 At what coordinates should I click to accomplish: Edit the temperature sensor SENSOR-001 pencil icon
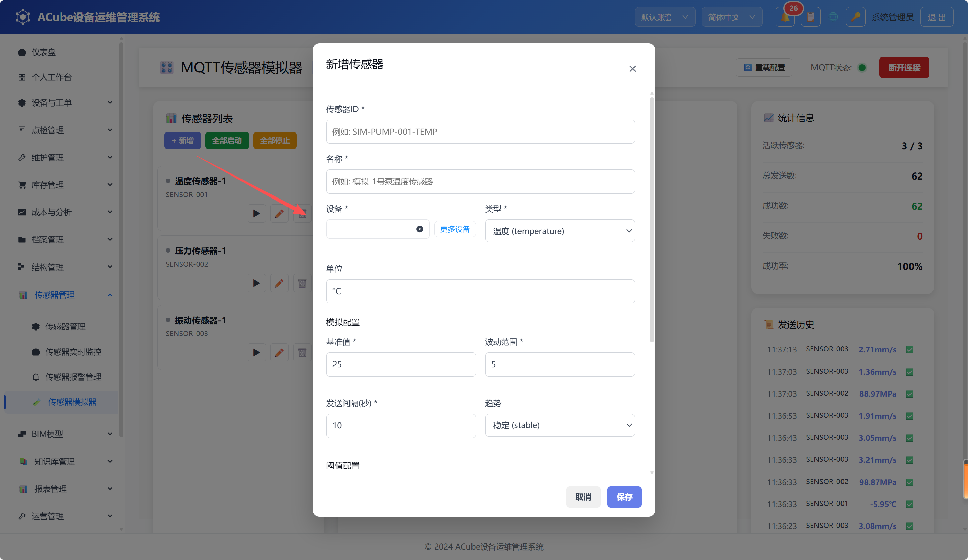tap(279, 214)
